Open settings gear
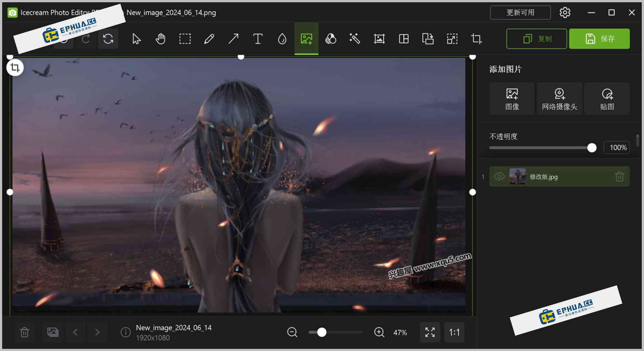This screenshot has width=644, height=351. click(565, 13)
